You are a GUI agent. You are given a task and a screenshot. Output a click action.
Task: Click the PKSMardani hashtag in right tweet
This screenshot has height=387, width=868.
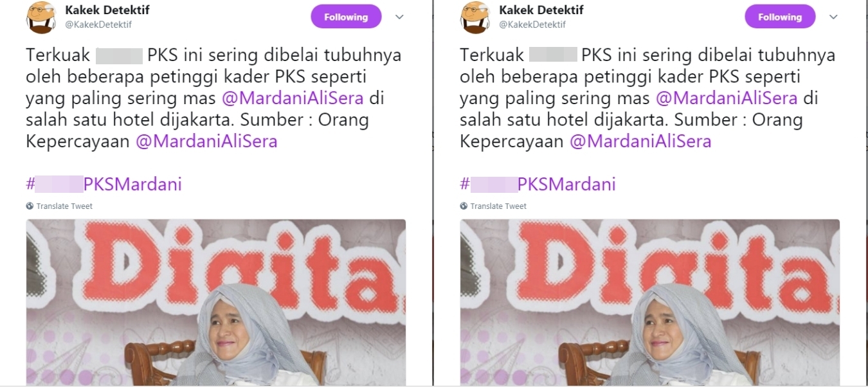[x=538, y=184]
